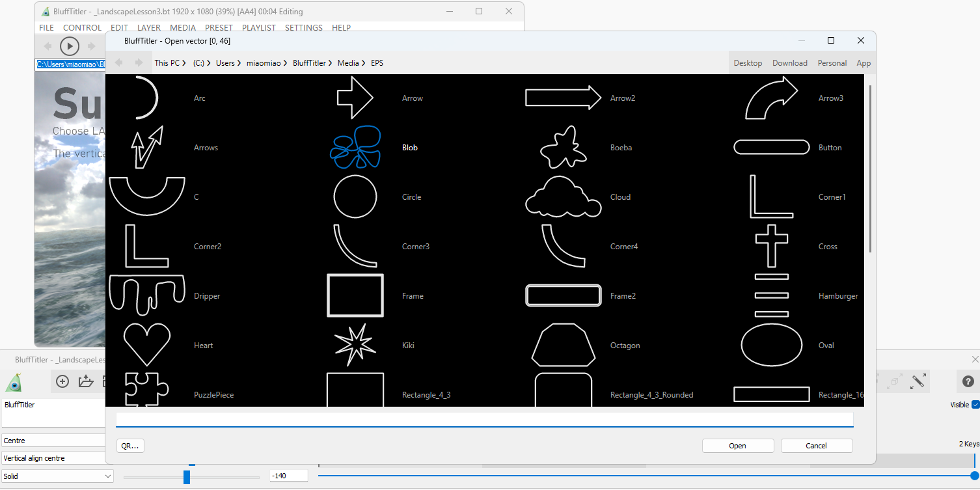Toggle the Visible checkbox
980x490 pixels.
tap(975, 405)
